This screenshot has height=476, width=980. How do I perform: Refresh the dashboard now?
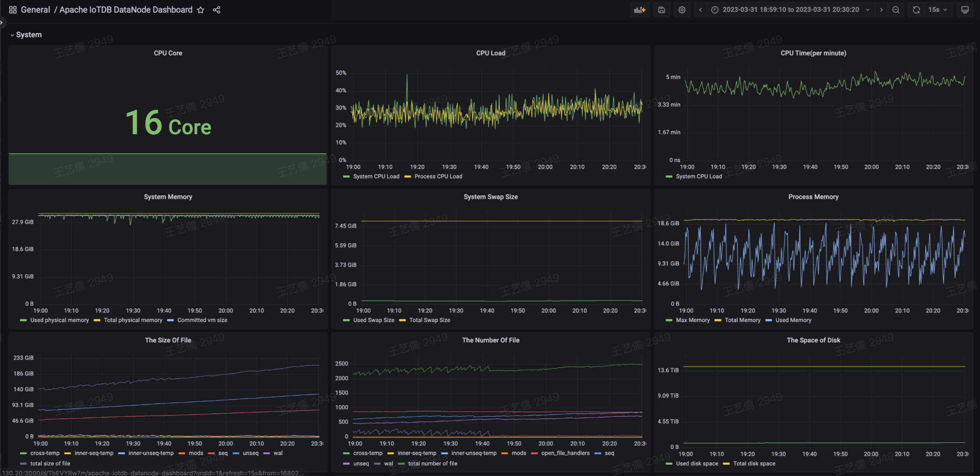point(916,10)
